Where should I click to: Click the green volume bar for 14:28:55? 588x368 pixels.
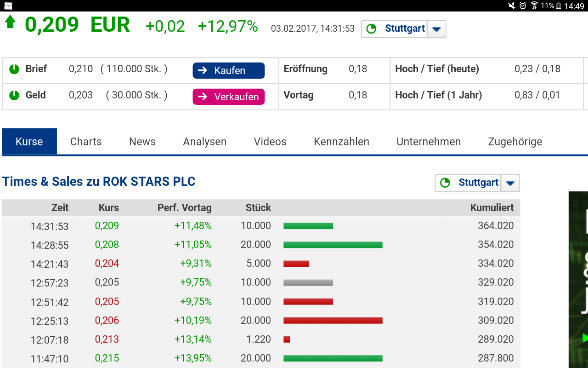click(x=333, y=245)
